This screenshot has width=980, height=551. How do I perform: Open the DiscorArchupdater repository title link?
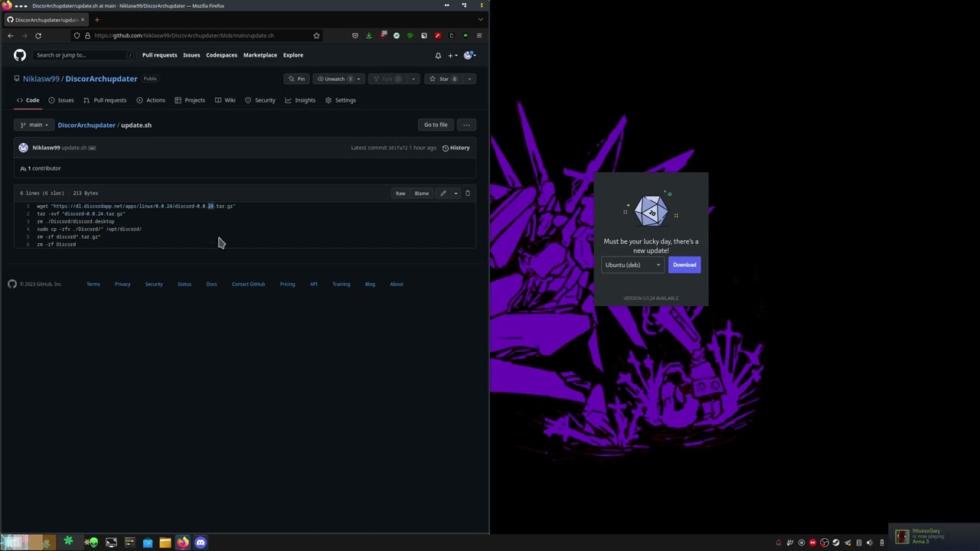click(101, 79)
